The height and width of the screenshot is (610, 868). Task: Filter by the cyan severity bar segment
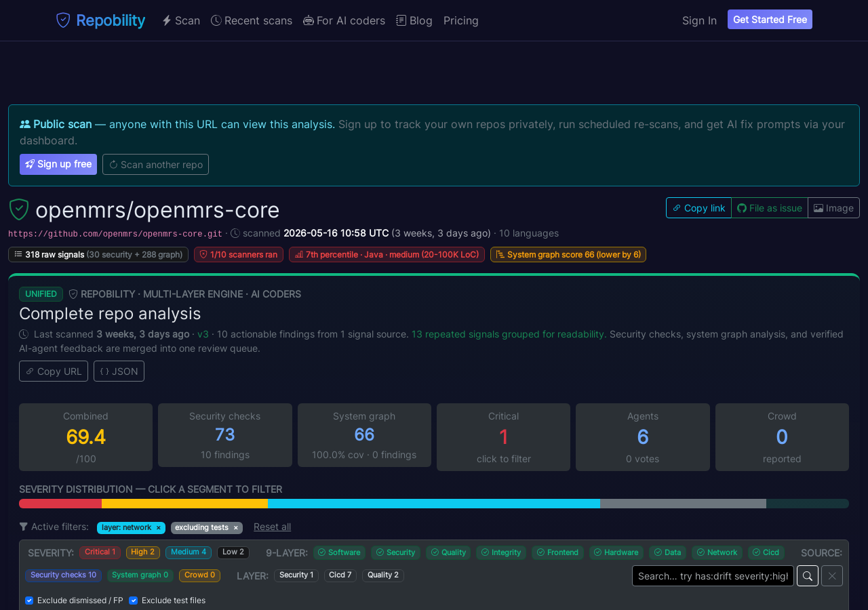tap(434, 504)
